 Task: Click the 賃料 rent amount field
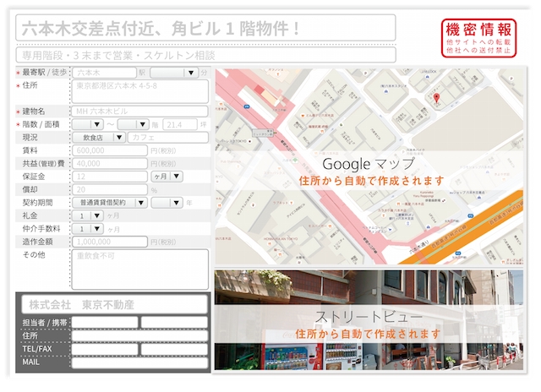point(110,150)
